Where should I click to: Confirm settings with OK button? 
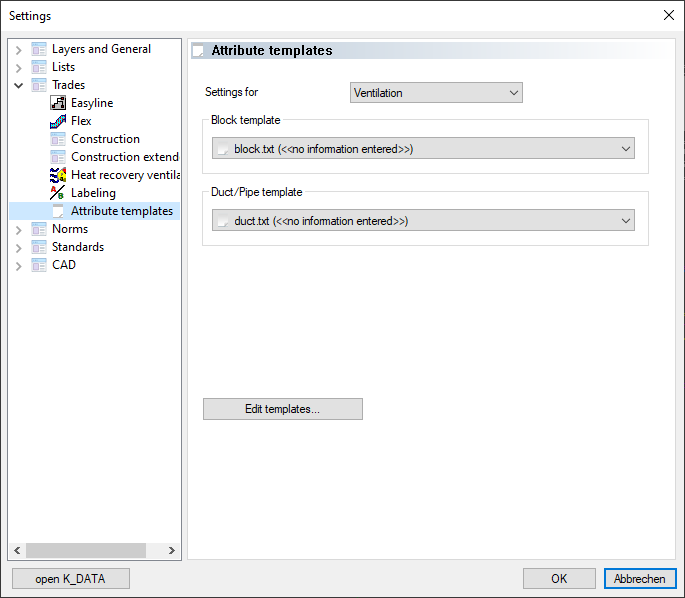[x=559, y=579]
